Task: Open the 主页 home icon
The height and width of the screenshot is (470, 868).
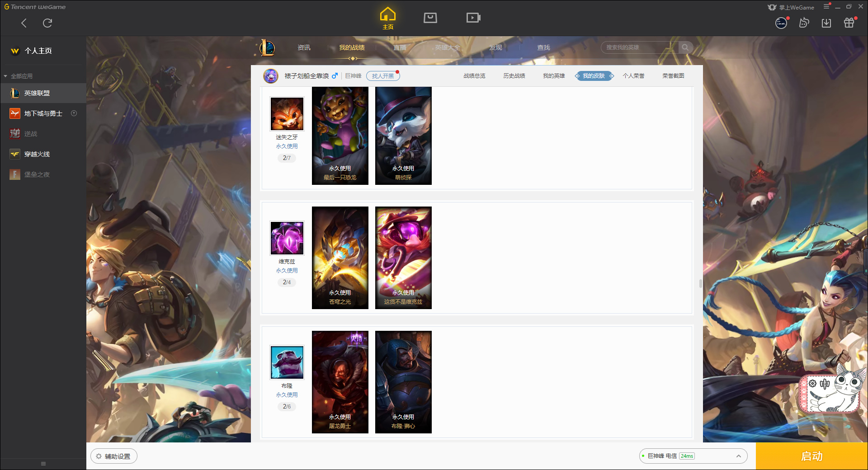Action: [x=388, y=19]
